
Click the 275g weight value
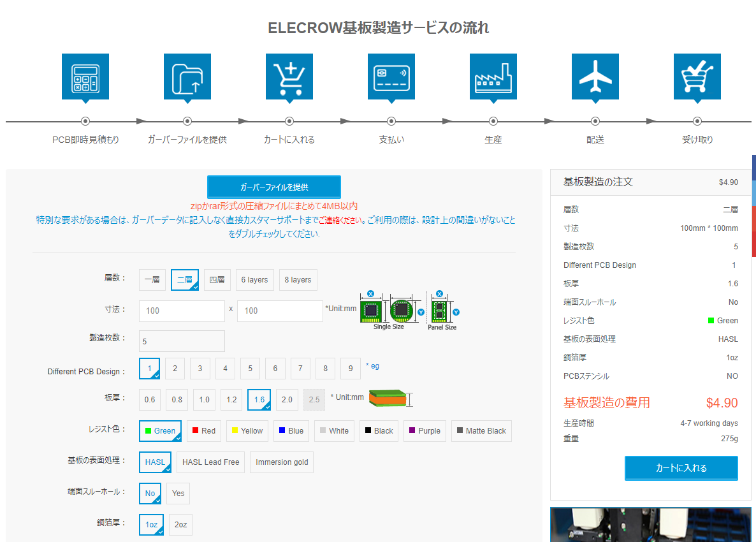(x=729, y=439)
